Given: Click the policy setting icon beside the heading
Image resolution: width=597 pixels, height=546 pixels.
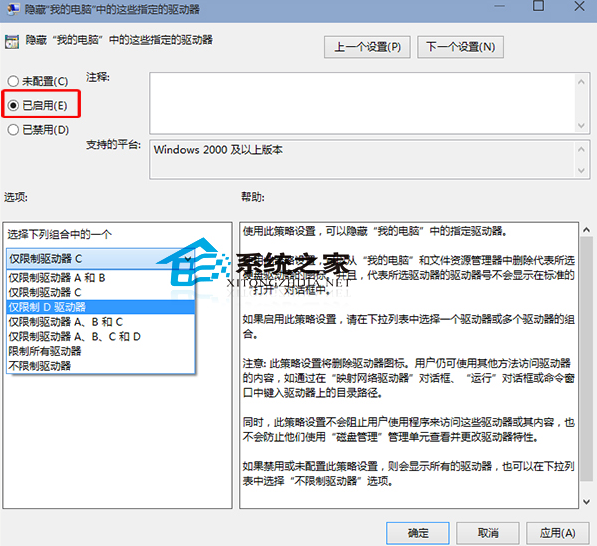Looking at the screenshot, I should (12, 42).
